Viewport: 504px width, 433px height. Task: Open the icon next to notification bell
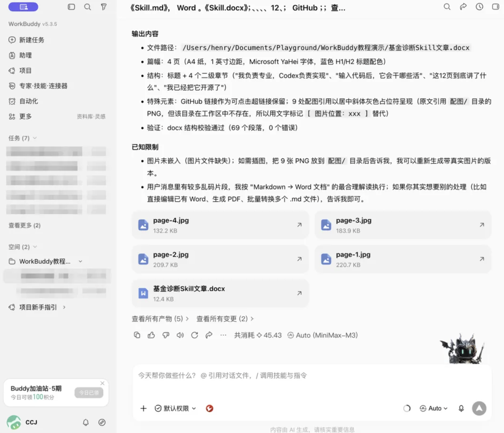pyautogui.click(x=102, y=422)
